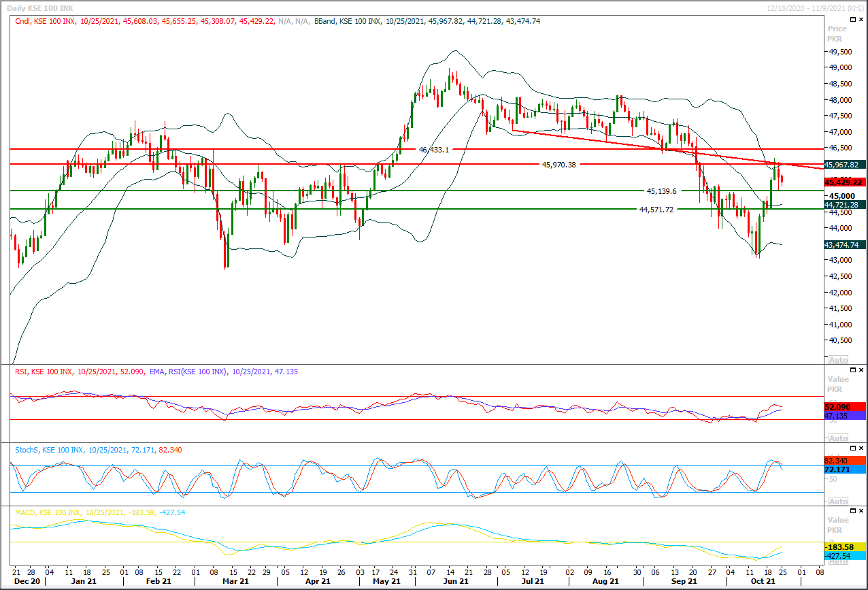Click the 45,967.82 upper band value tag
Image resolution: width=868 pixels, height=590 pixels.
(x=844, y=165)
